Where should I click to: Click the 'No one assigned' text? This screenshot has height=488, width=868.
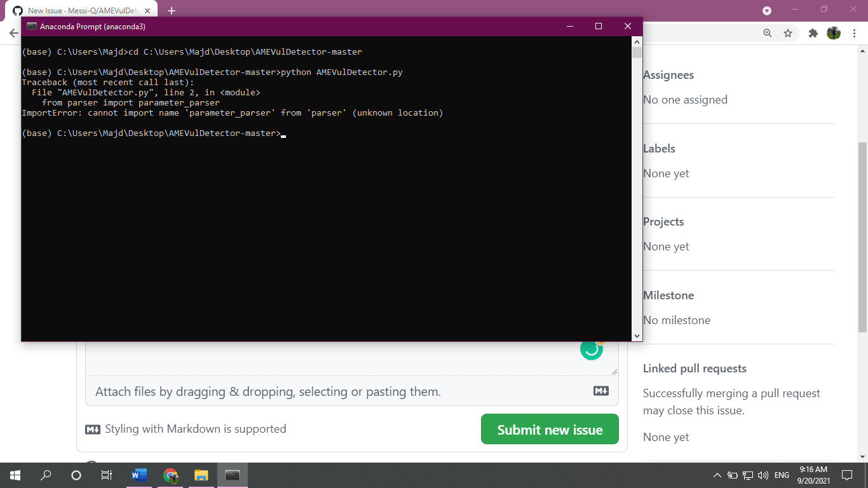685,100
